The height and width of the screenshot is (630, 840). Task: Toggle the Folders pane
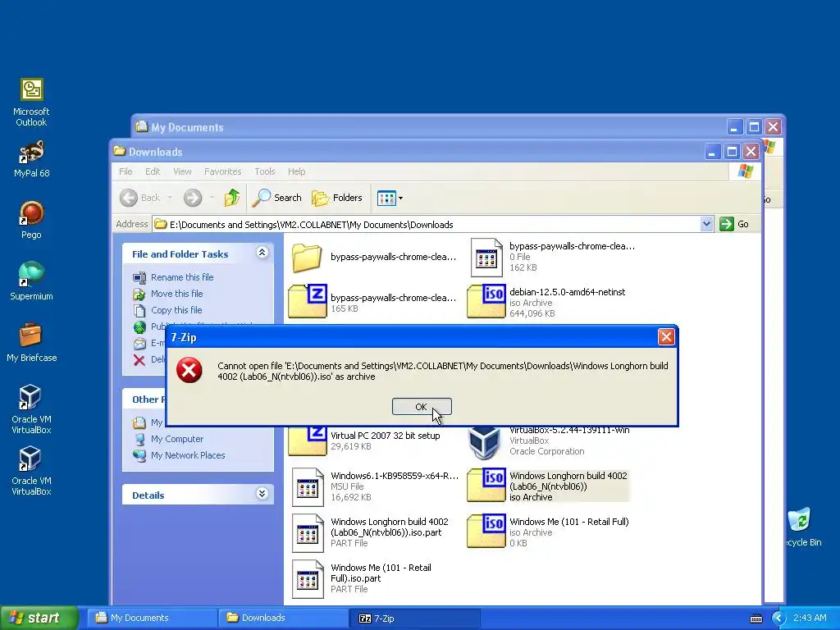coord(337,198)
